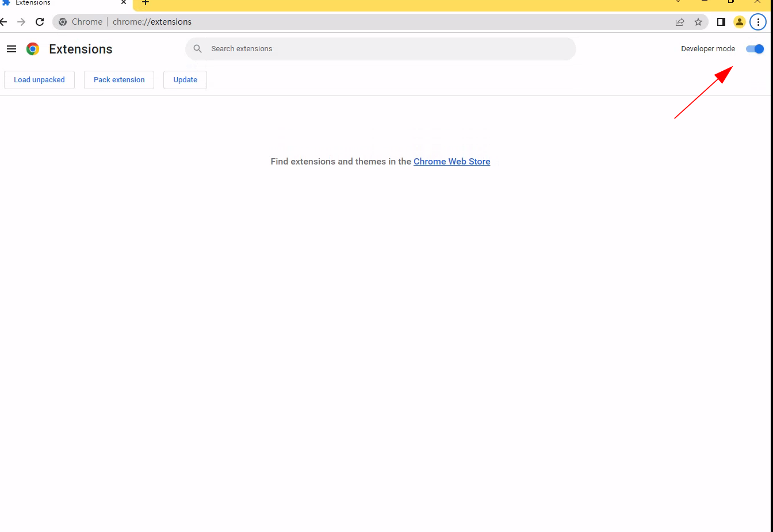Click the Chrome three-dot menu icon
The width and height of the screenshot is (773, 532).
758,22
